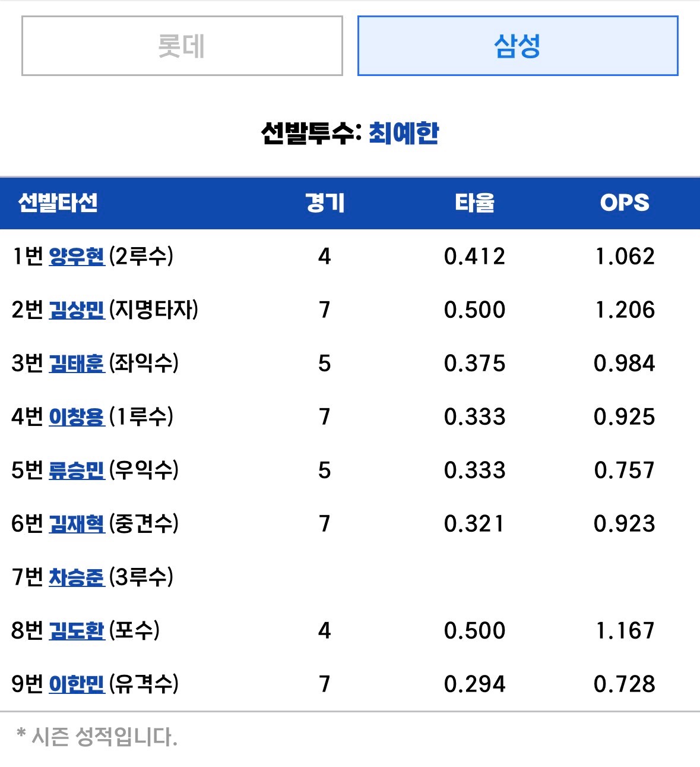Switch to the 롯데 team tab
The image size is (700, 767).
point(182,46)
